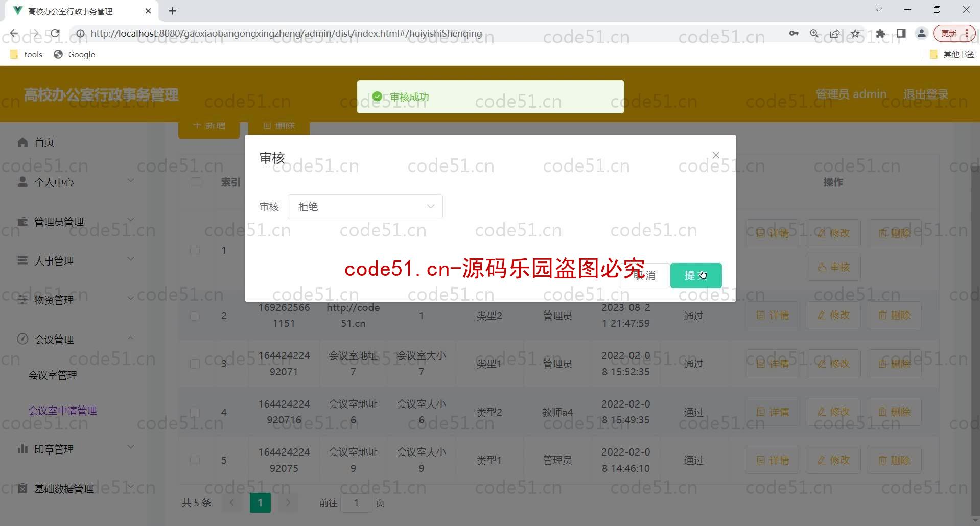Click the share page icon
The image size is (980, 526).
835,34
